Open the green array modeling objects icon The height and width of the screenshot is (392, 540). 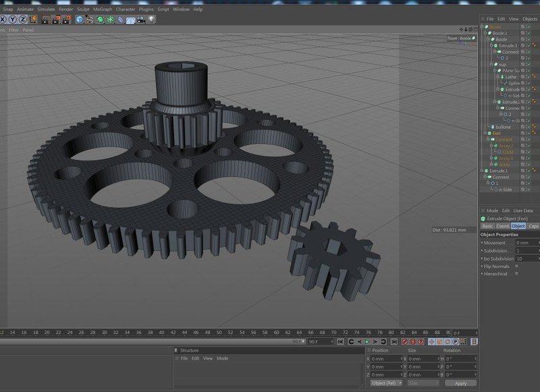[110, 20]
